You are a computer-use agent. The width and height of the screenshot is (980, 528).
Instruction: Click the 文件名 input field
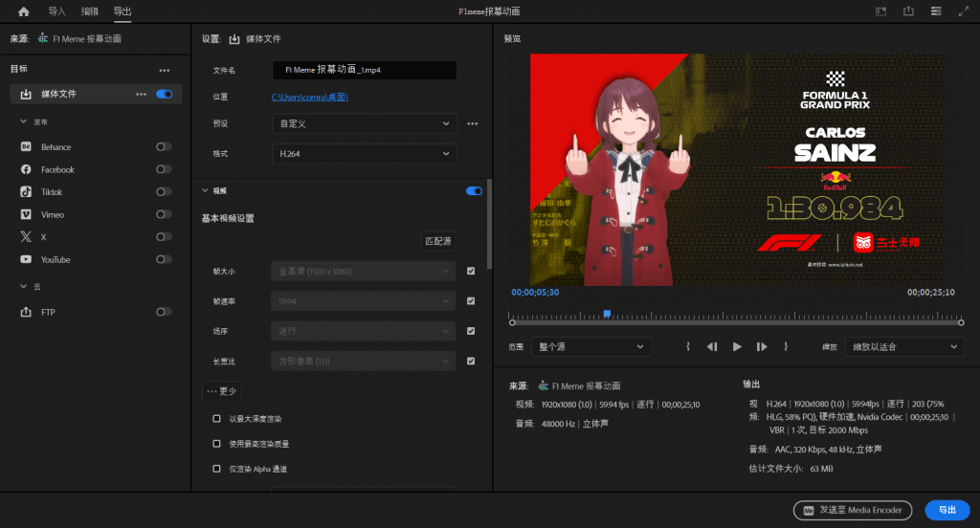point(365,70)
